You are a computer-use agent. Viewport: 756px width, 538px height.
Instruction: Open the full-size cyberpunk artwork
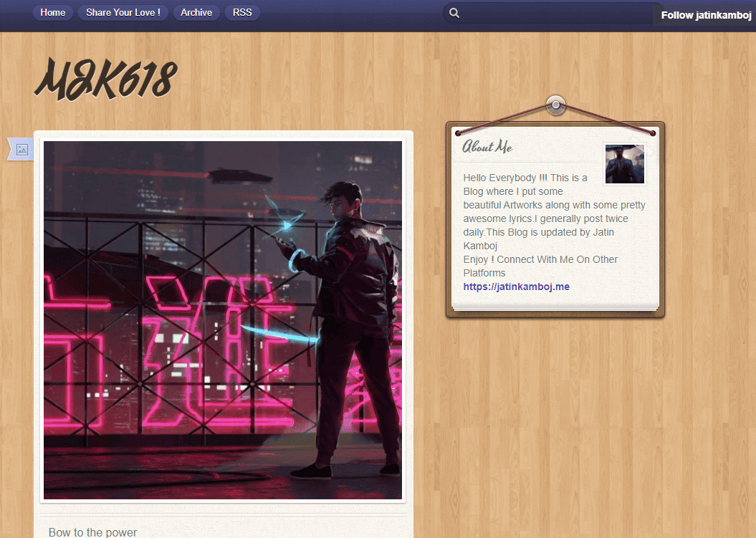coord(222,319)
